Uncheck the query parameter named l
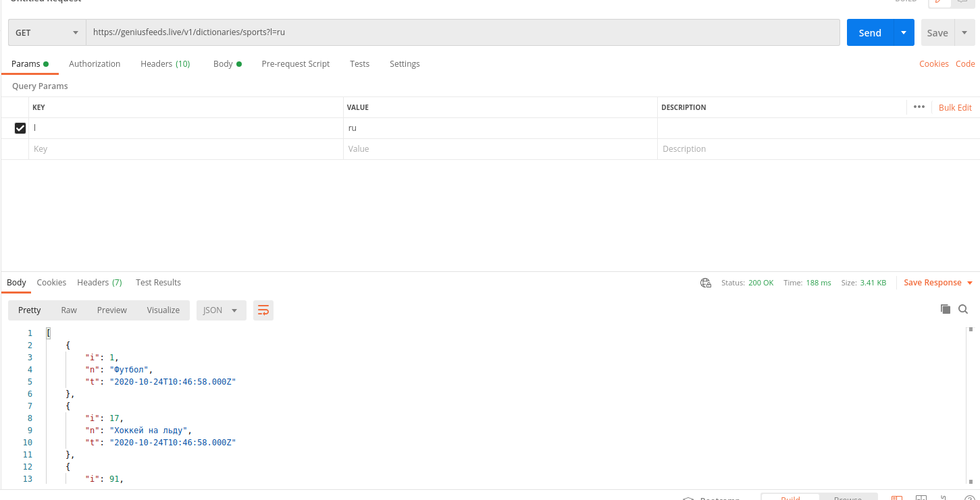This screenshot has width=980, height=500. (x=20, y=128)
